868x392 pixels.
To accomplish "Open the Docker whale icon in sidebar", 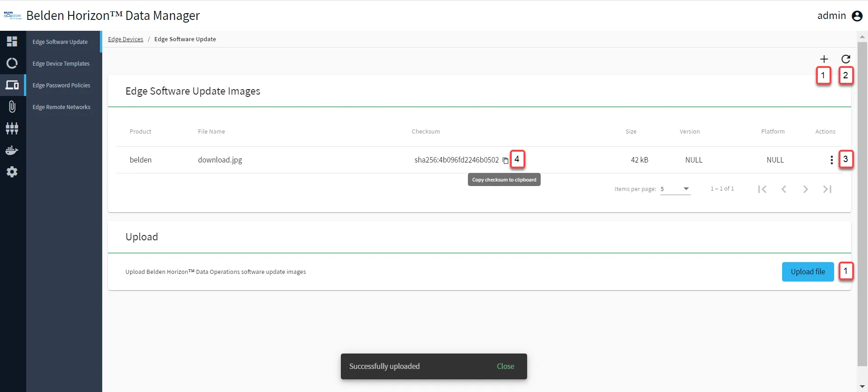I will [12, 150].
